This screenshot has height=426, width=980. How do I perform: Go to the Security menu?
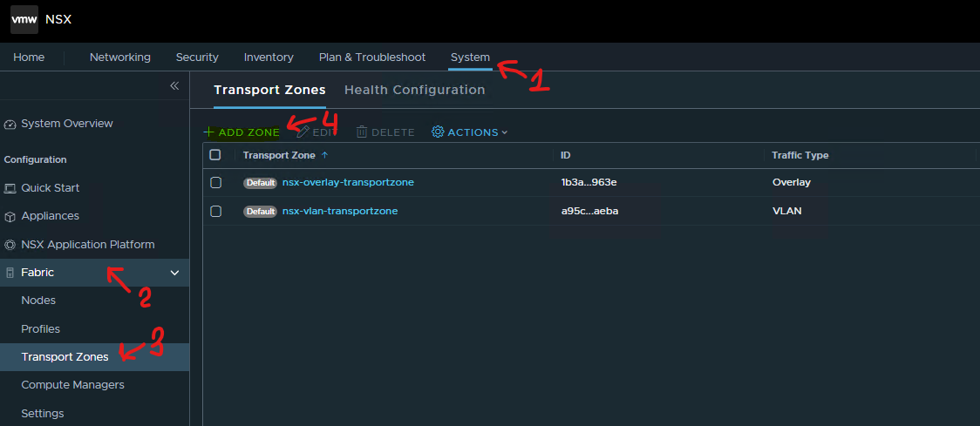pos(197,57)
